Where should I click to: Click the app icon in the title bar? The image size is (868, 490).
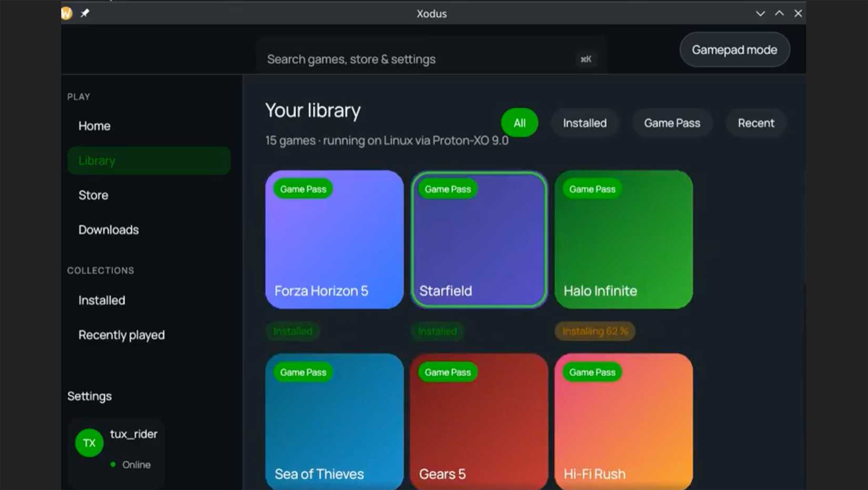(66, 13)
